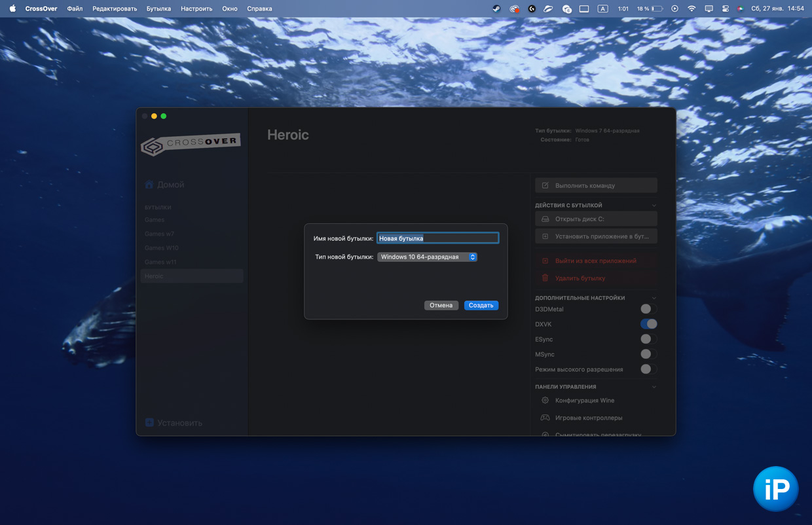Open the Тип новой бутылки dropdown
812x525 pixels.
click(x=427, y=257)
